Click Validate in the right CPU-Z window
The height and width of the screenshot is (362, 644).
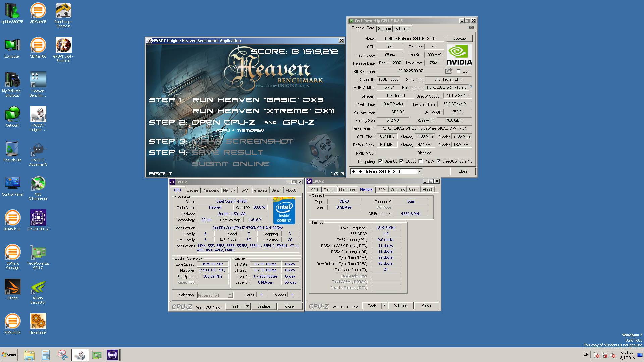[400, 306]
